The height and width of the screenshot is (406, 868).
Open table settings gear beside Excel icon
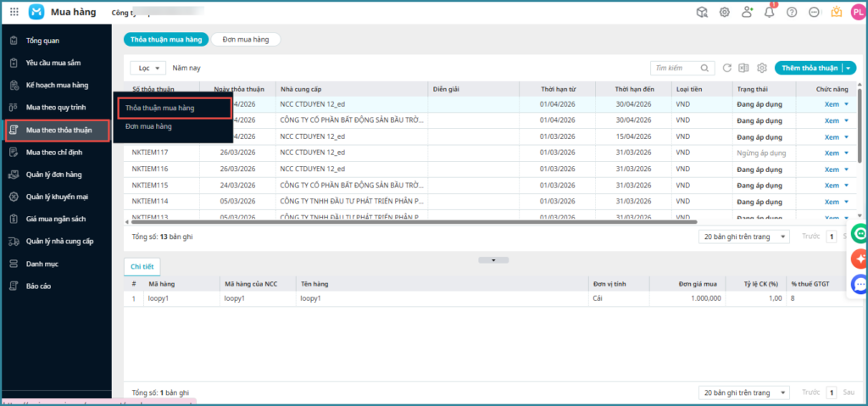(x=762, y=68)
